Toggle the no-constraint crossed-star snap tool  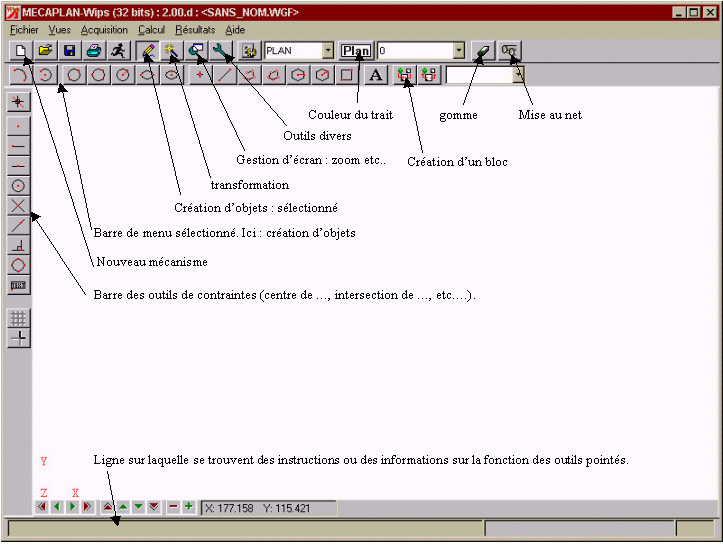pos(18,102)
